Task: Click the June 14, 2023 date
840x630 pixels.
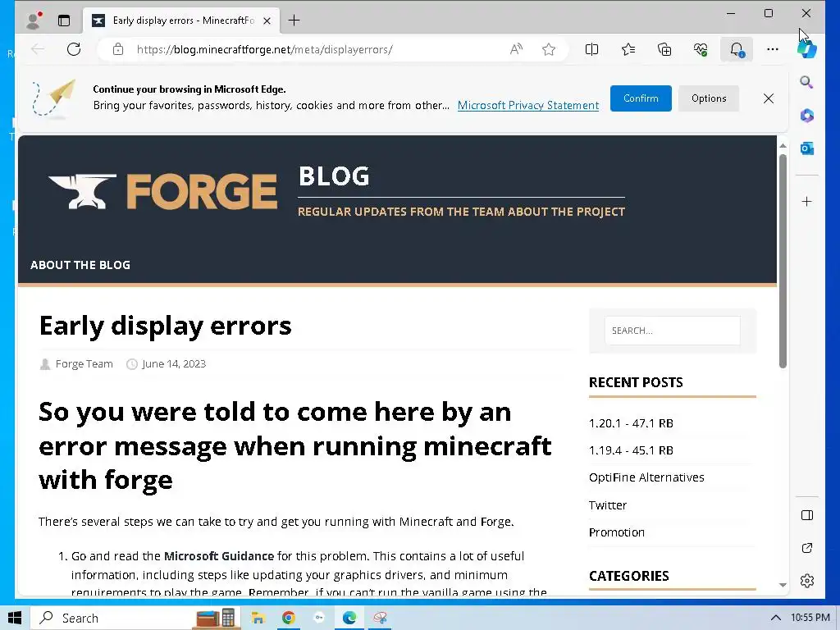Action: point(174,364)
